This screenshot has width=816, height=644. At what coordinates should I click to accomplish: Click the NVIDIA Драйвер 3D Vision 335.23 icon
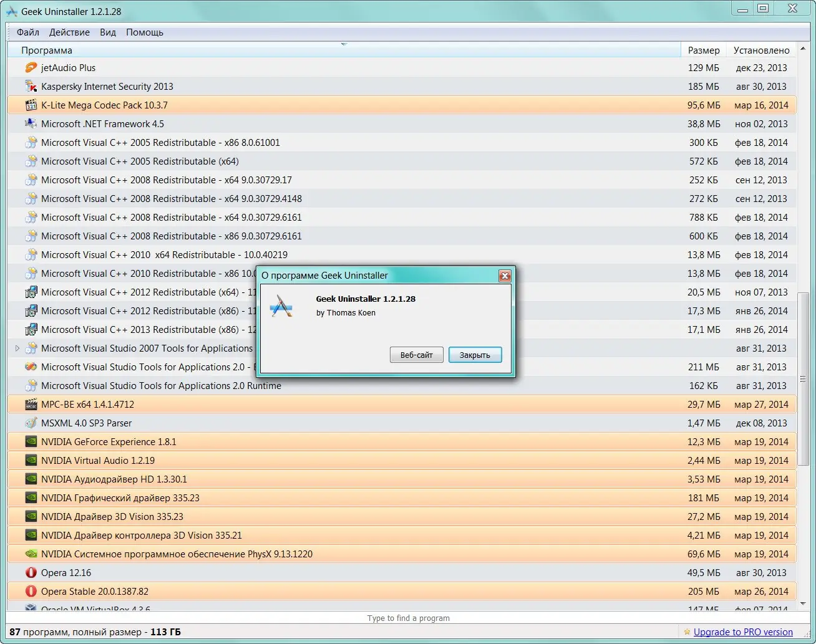click(31, 516)
